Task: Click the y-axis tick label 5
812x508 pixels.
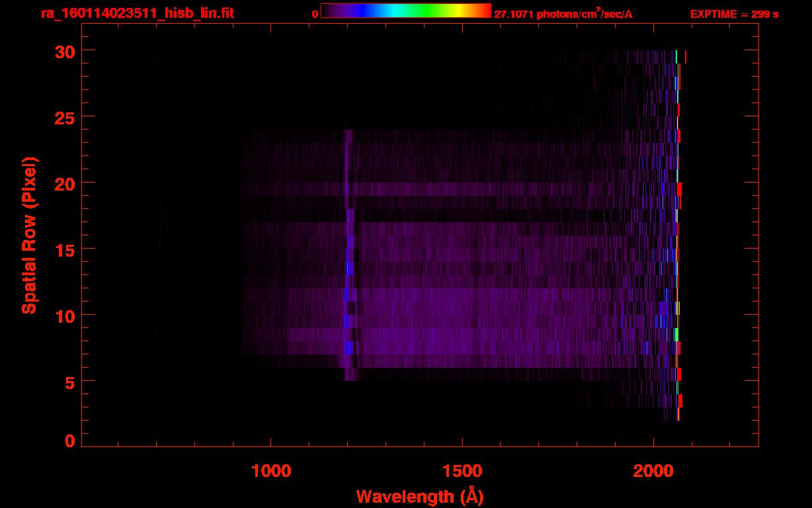Action: click(x=68, y=382)
